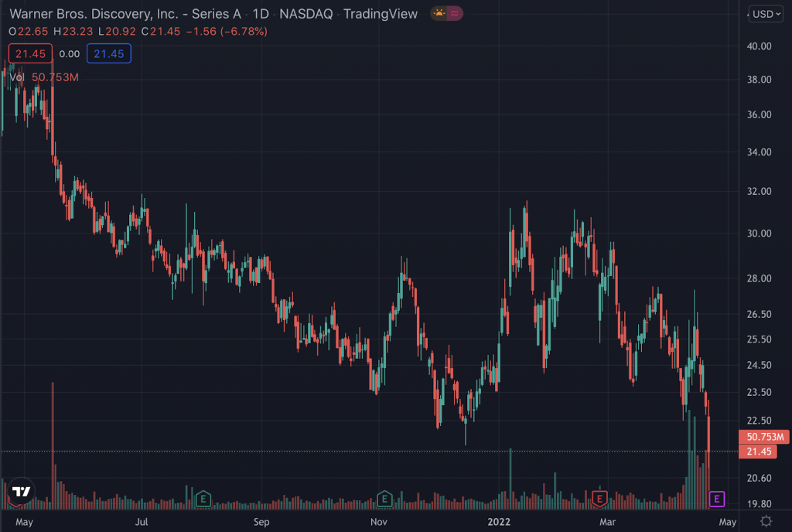Click the 40.00 price axis label
Screen dimensions: 792x532
[x=760, y=46]
